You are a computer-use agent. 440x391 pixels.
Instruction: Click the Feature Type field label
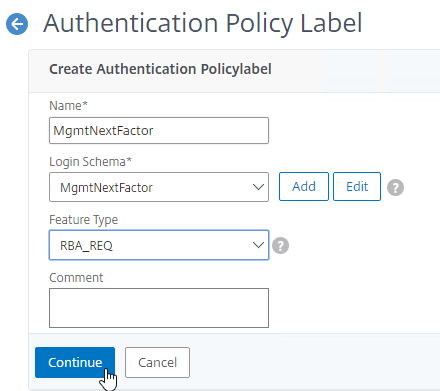point(83,220)
